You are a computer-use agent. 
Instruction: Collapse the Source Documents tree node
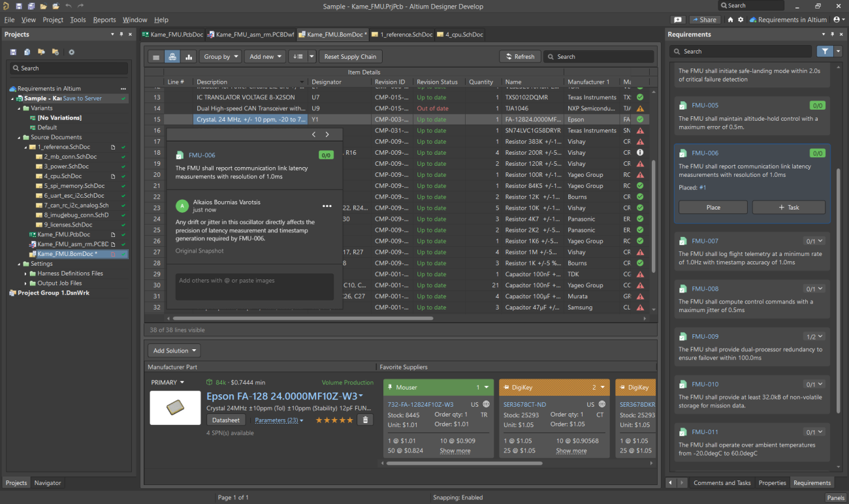coord(19,138)
